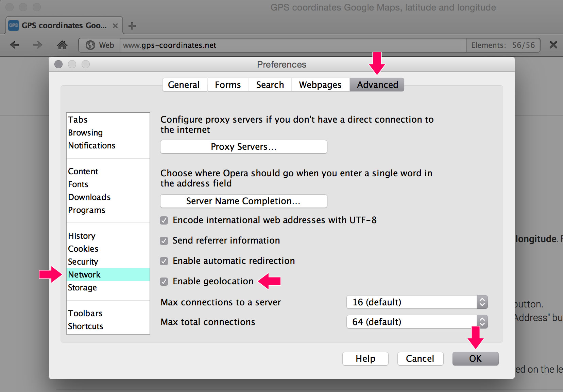Close the Elements 56/56 loading bar
The height and width of the screenshot is (392, 563).
pyautogui.click(x=553, y=45)
